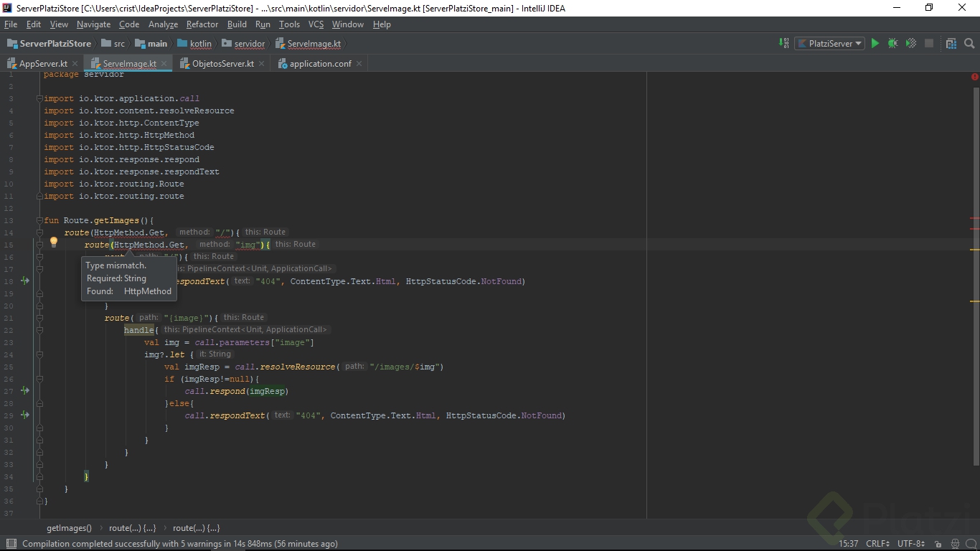
Task: Run PlatziServer with coverage
Action: click(x=910, y=44)
